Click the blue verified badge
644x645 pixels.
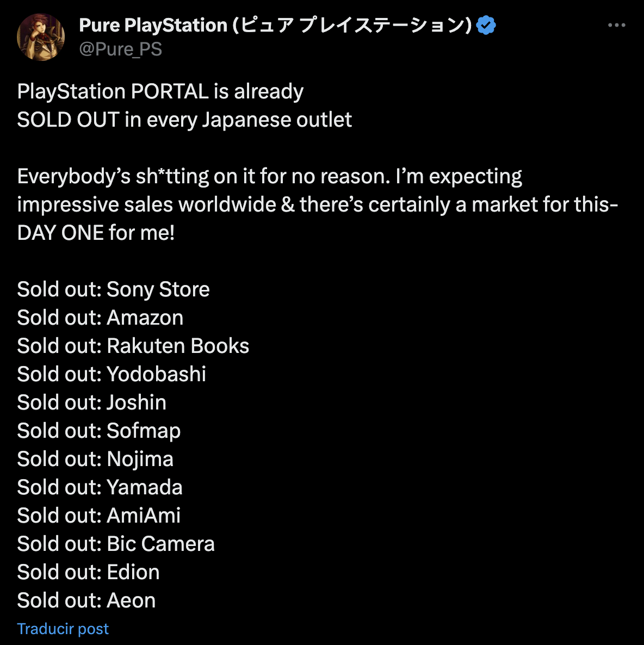(x=486, y=25)
